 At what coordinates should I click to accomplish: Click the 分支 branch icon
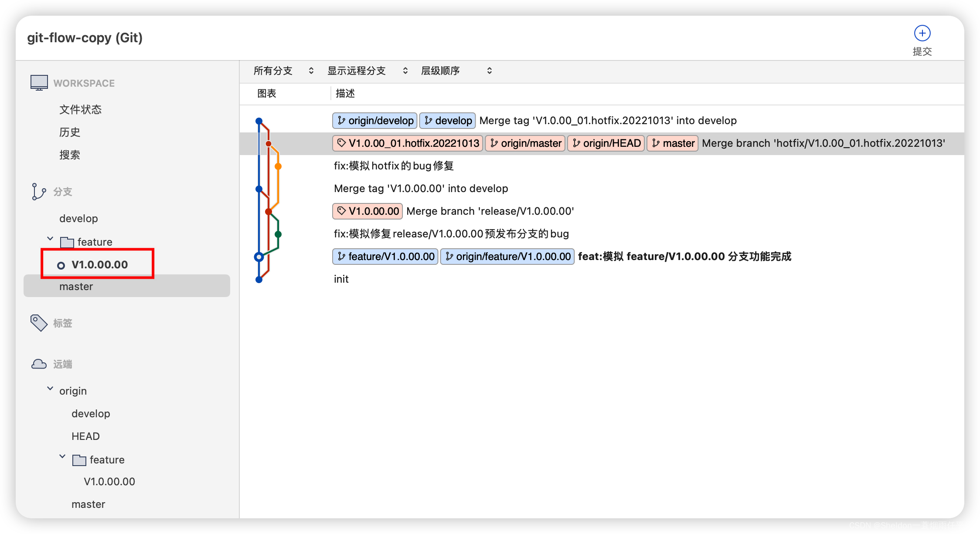tap(36, 192)
